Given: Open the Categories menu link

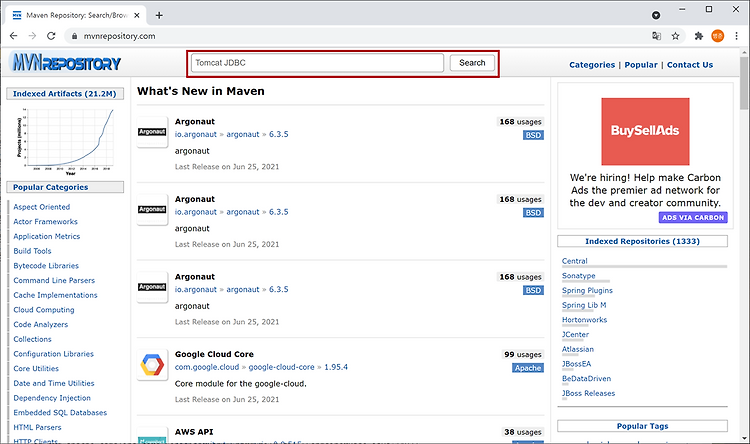Looking at the screenshot, I should pos(592,65).
